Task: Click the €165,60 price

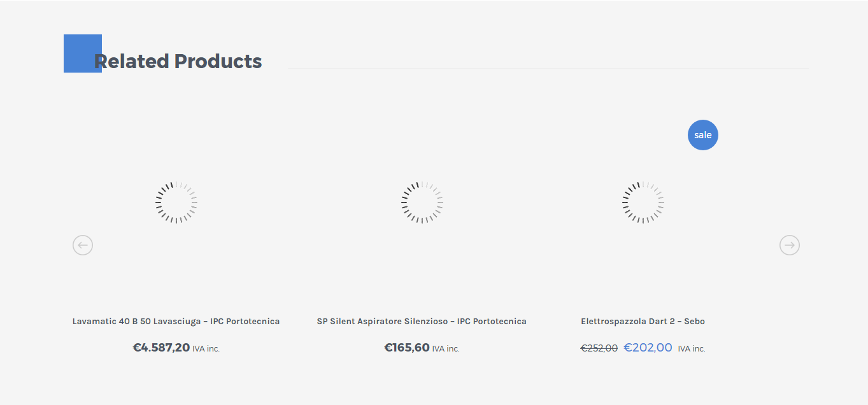Action: pos(407,348)
